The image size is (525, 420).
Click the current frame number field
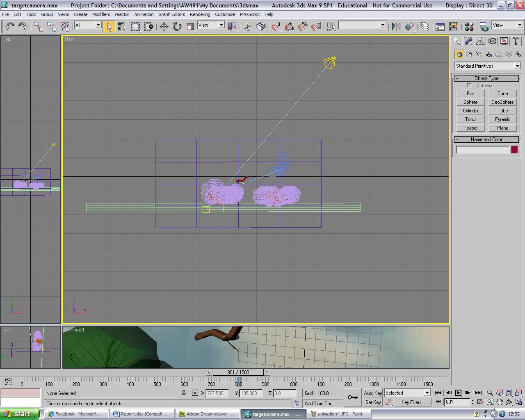(457, 402)
